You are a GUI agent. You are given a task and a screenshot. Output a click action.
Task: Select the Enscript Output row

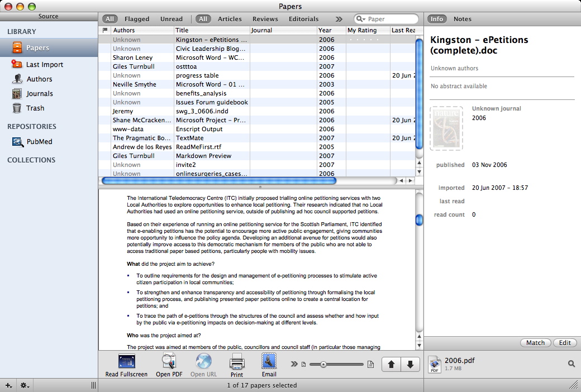257,129
